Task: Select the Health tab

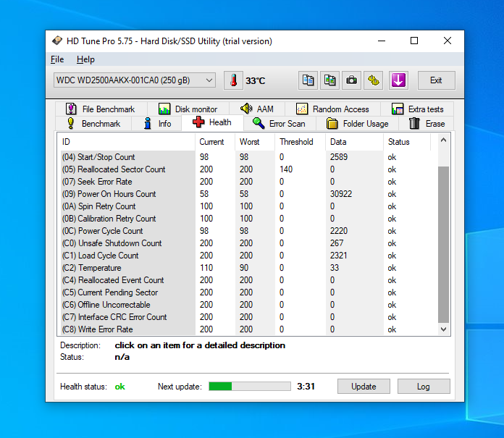Action: click(x=212, y=122)
